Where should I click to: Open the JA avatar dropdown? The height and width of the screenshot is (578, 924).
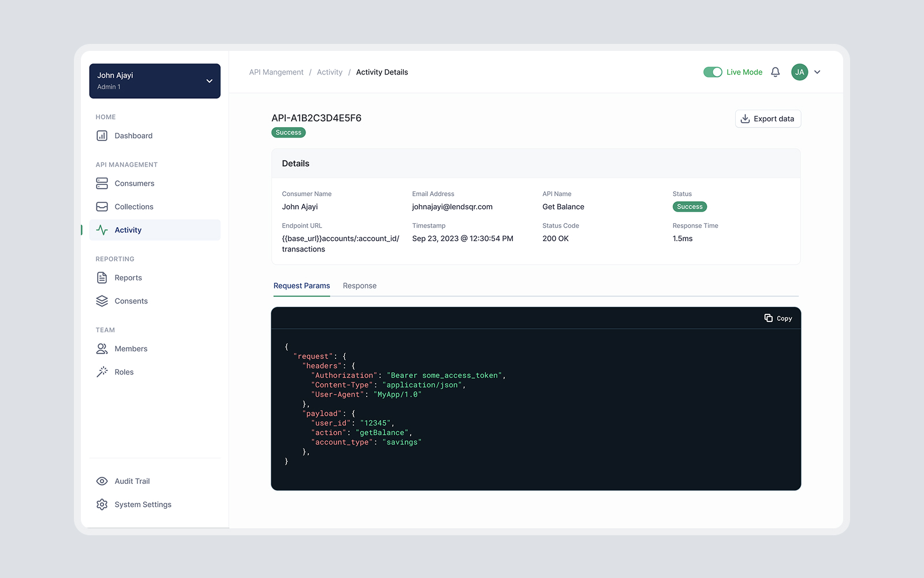tap(799, 72)
